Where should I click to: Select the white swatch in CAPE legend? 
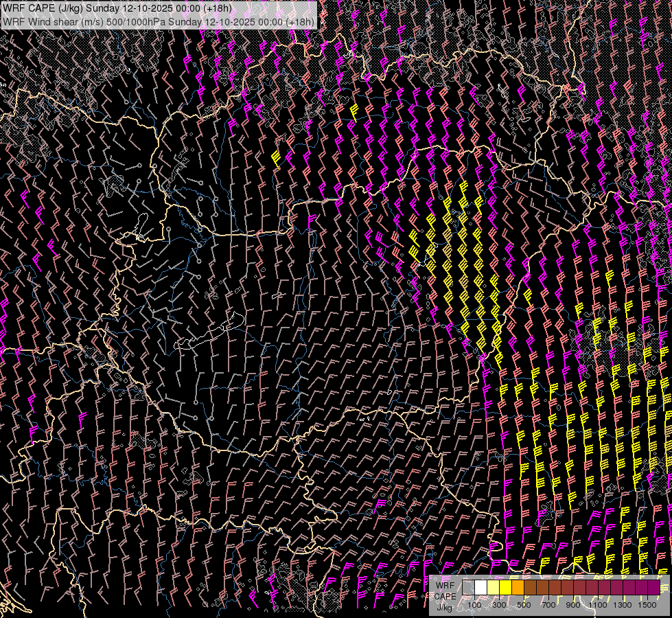click(x=480, y=588)
